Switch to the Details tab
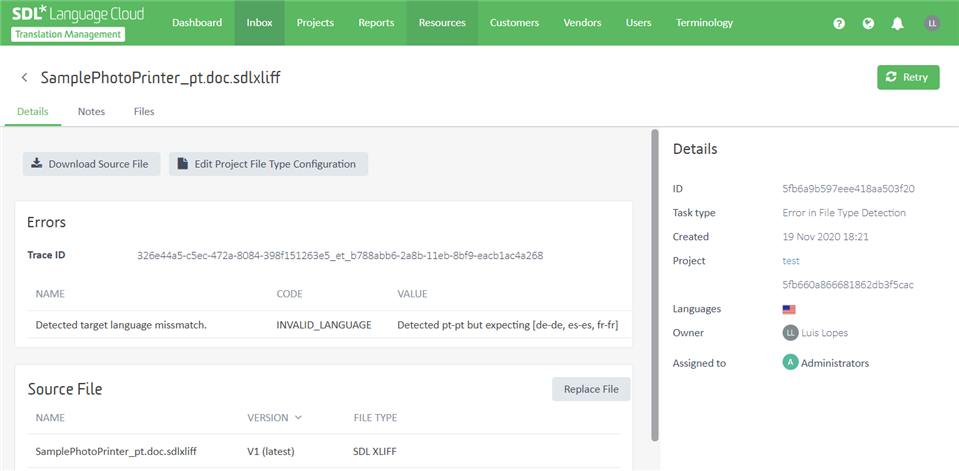Image resolution: width=959 pixels, height=471 pixels. click(33, 112)
